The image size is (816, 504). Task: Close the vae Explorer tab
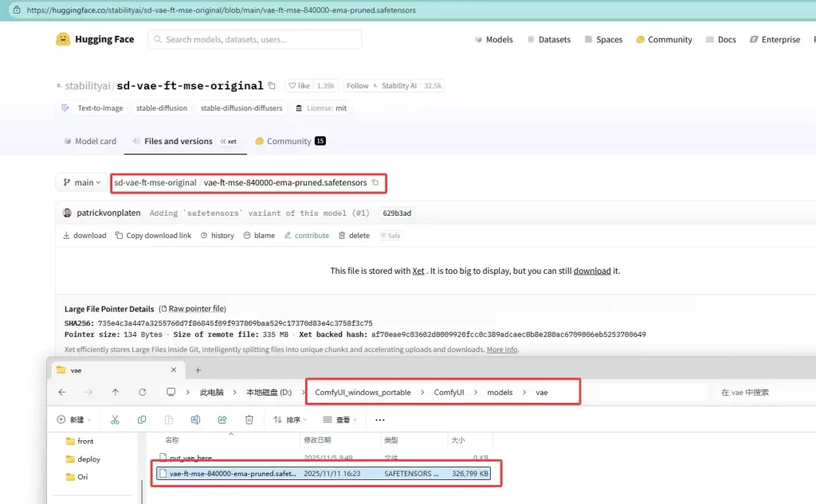[x=173, y=369]
